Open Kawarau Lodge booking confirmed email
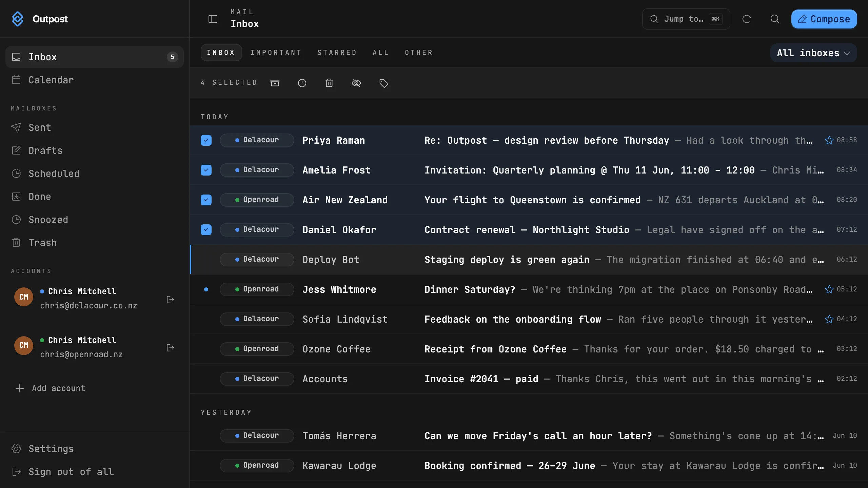Viewport: 868px width, 488px height. (529, 466)
